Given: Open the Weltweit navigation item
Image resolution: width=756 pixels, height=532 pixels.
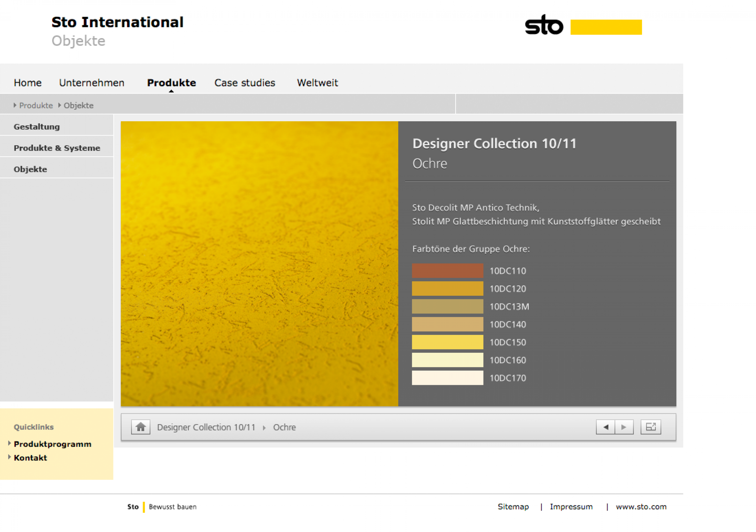Looking at the screenshot, I should [317, 83].
